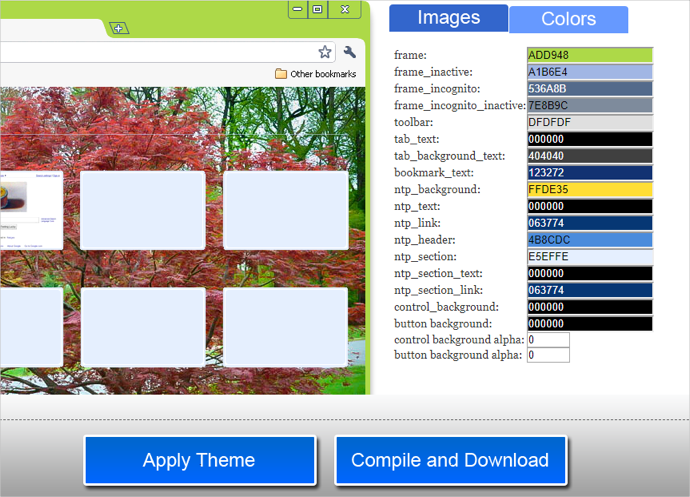Click the control background alpha input
690x497 pixels.
(548, 340)
